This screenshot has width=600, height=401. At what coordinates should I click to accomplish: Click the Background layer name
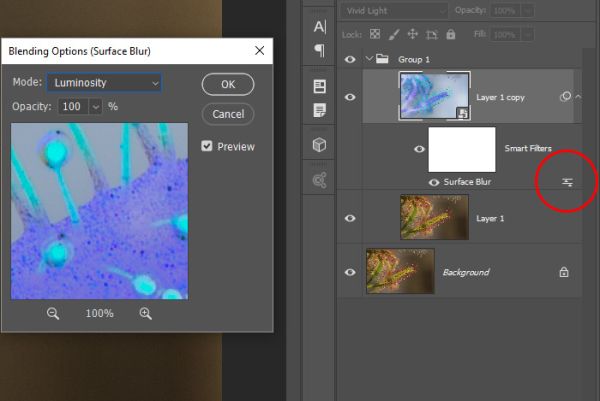pos(466,272)
